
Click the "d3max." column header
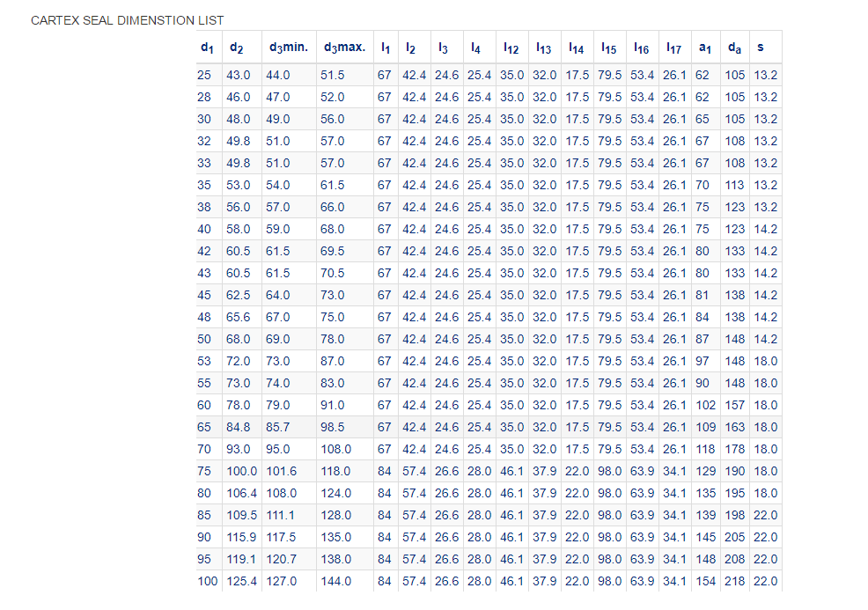click(x=344, y=48)
